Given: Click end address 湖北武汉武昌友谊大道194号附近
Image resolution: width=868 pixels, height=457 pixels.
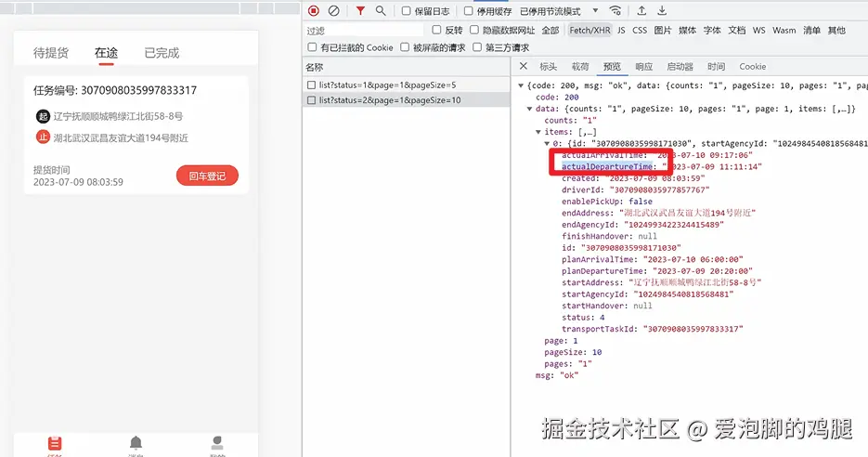Looking at the screenshot, I should (x=121, y=137).
